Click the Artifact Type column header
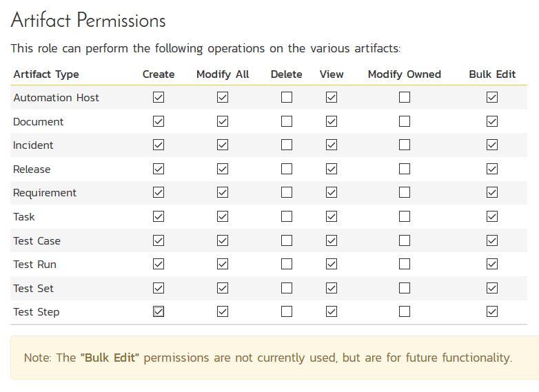Viewport: 539px width, 392px height. (x=46, y=74)
